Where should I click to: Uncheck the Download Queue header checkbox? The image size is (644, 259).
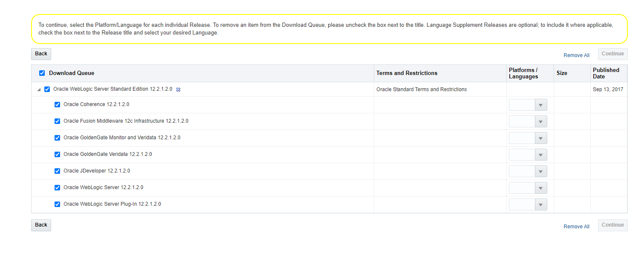point(42,73)
